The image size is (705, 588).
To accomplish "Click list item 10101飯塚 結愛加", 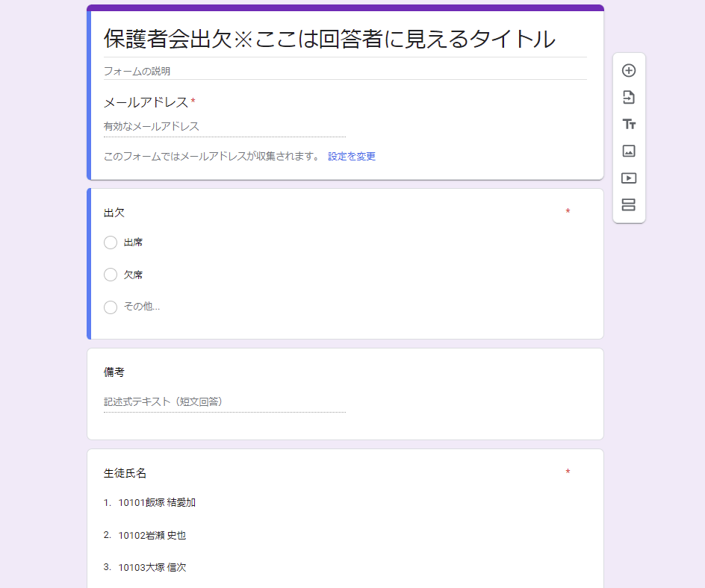I will pos(157,503).
